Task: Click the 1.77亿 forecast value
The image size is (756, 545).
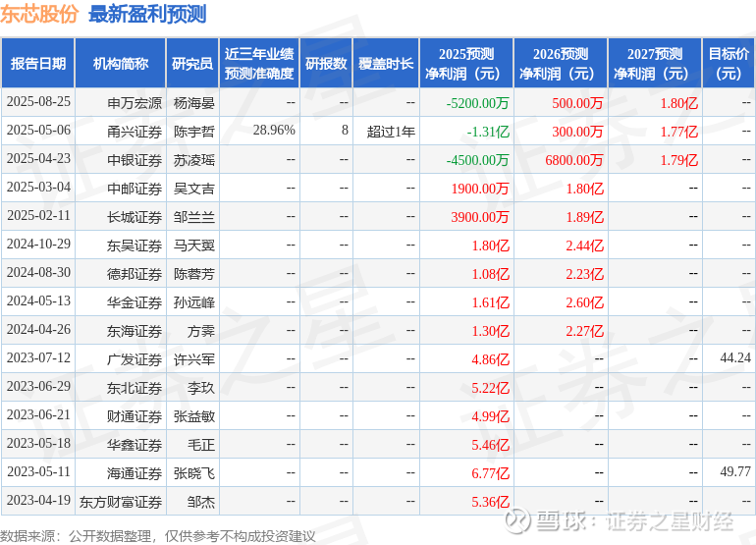Action: point(678,132)
